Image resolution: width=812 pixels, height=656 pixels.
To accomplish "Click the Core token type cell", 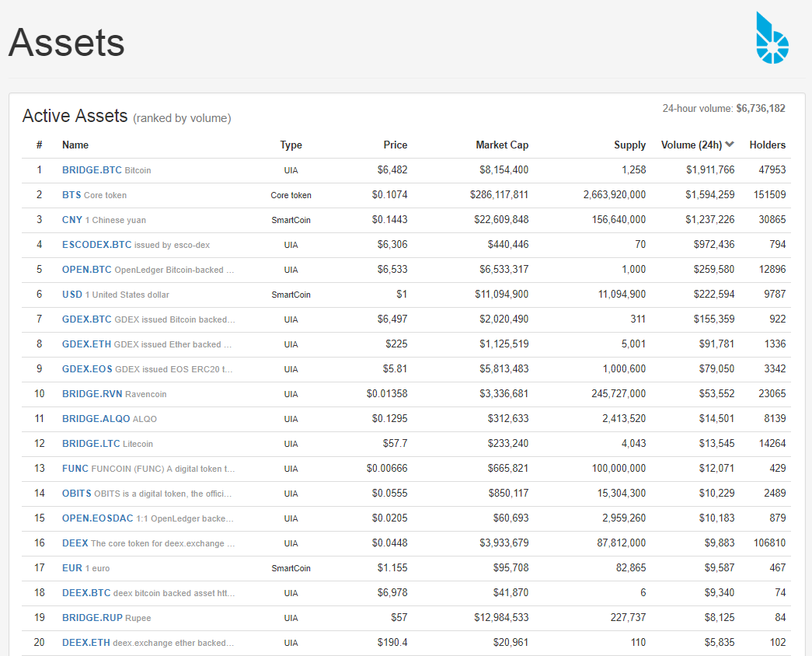I will click(x=291, y=195).
